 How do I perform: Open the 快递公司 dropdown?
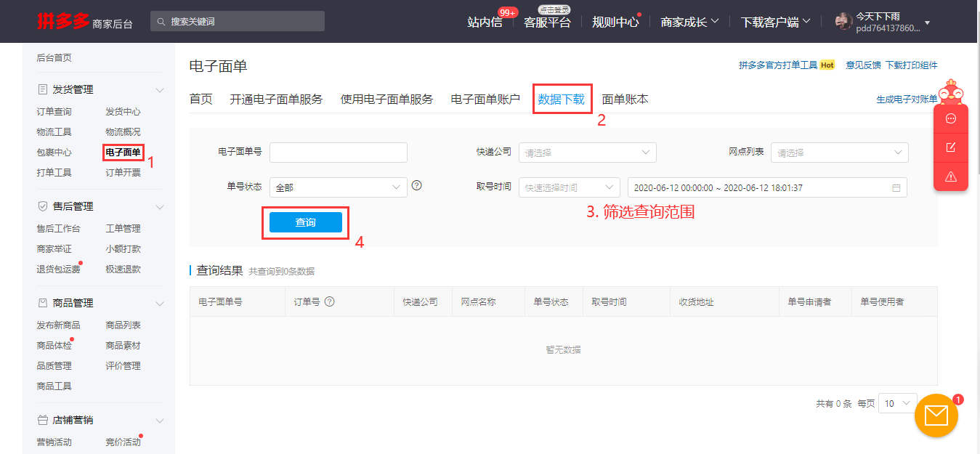(x=587, y=153)
